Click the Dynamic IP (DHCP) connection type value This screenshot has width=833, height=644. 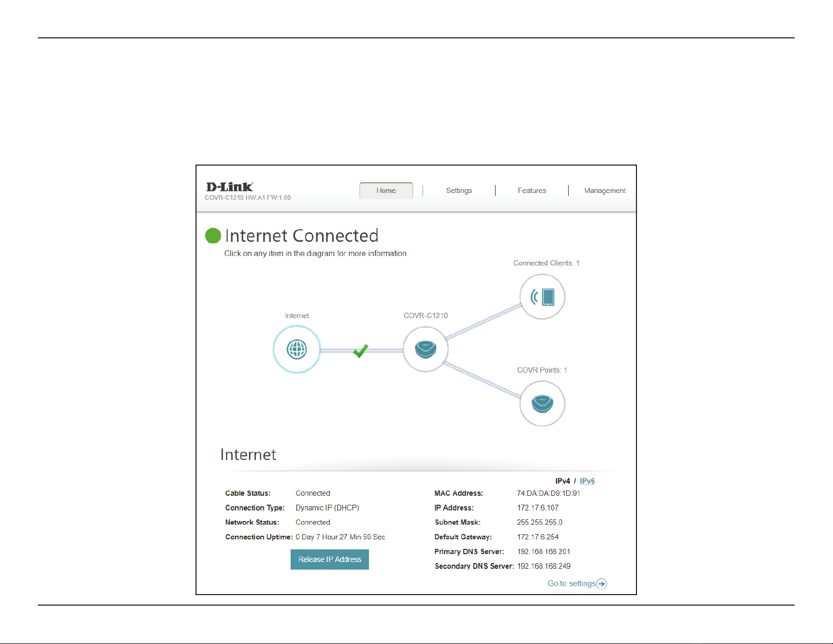point(327,508)
